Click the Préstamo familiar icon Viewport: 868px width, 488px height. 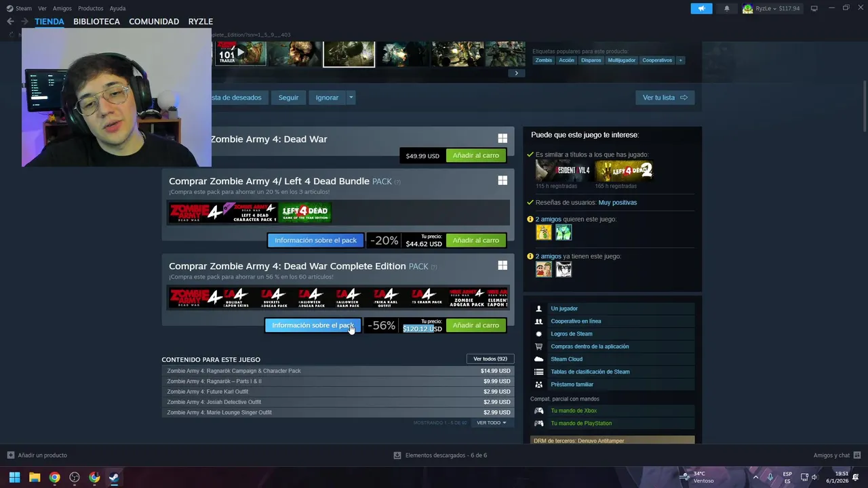click(538, 384)
